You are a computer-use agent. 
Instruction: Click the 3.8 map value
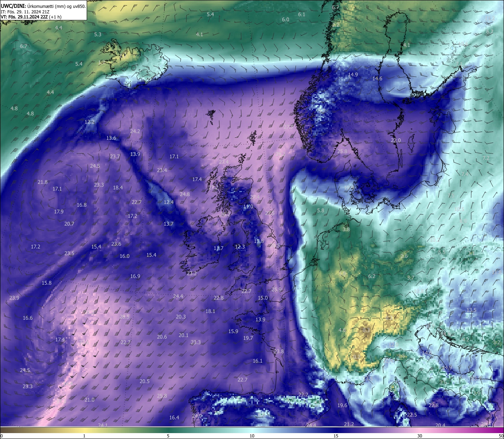pos(346,229)
